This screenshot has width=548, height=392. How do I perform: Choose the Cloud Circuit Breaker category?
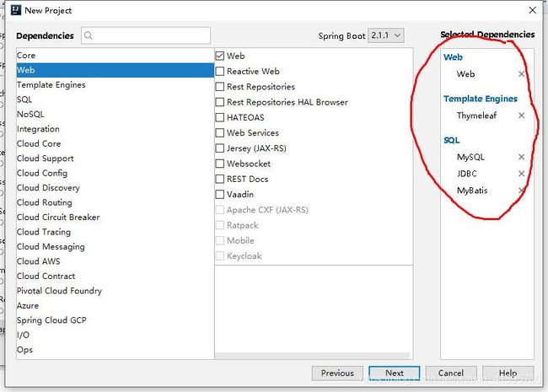pyautogui.click(x=115, y=217)
